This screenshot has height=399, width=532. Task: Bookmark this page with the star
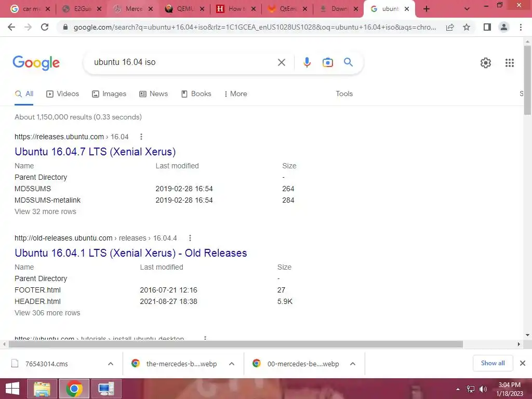(x=467, y=27)
